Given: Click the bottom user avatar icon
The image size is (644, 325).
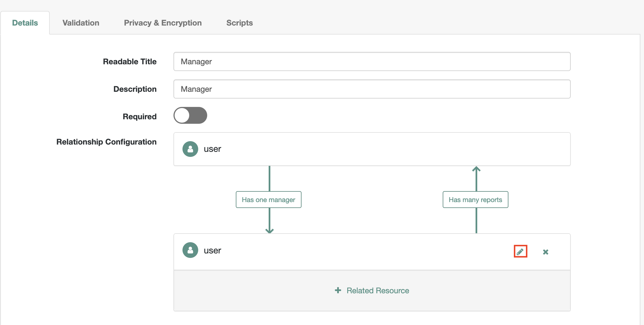Looking at the screenshot, I should pos(190,250).
